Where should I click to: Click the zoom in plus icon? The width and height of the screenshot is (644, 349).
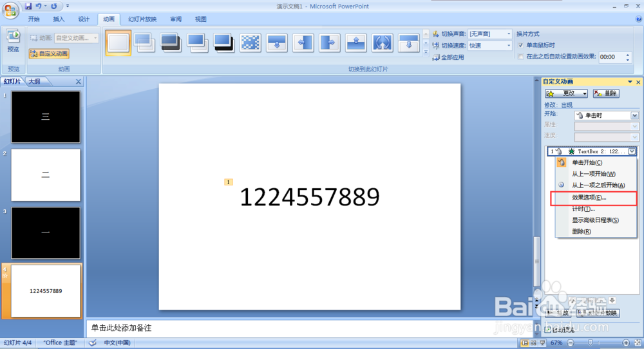pos(626,343)
